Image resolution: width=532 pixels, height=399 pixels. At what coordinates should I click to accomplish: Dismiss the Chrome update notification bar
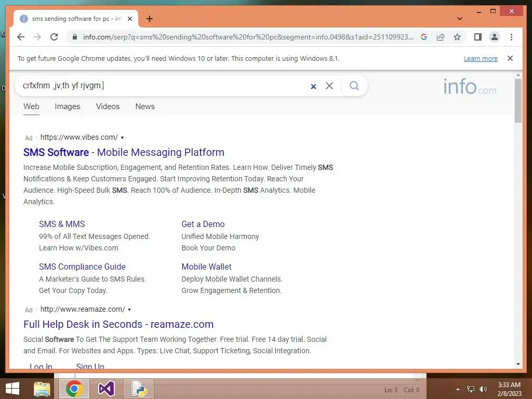click(x=510, y=58)
